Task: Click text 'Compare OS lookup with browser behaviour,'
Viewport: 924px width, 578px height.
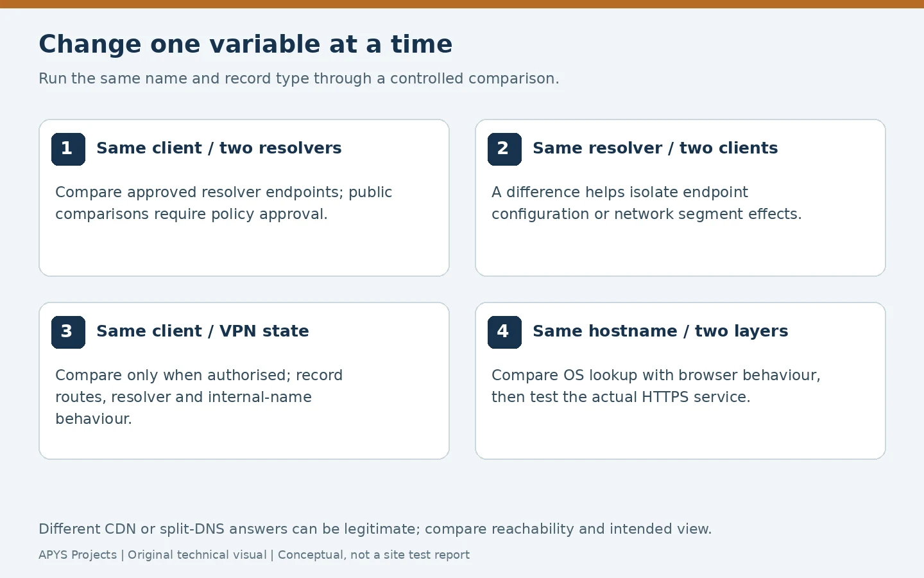Action: pyautogui.click(x=656, y=375)
